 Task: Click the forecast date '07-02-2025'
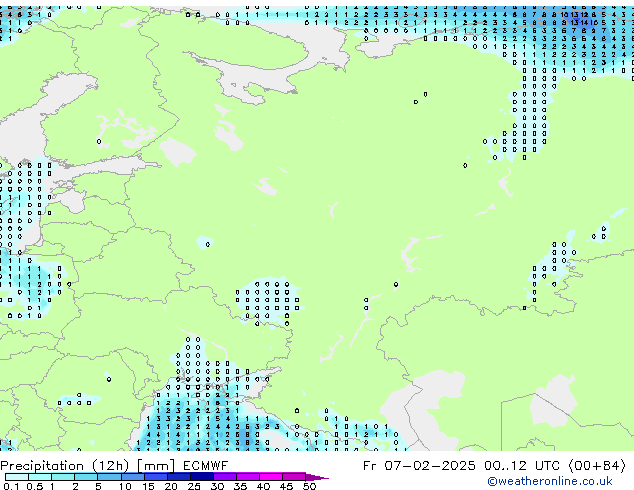tap(430, 466)
